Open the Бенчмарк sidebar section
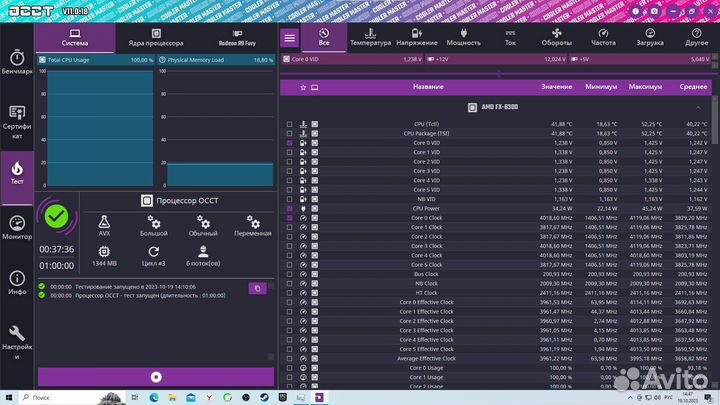This screenshot has height=405, width=720. [x=17, y=62]
